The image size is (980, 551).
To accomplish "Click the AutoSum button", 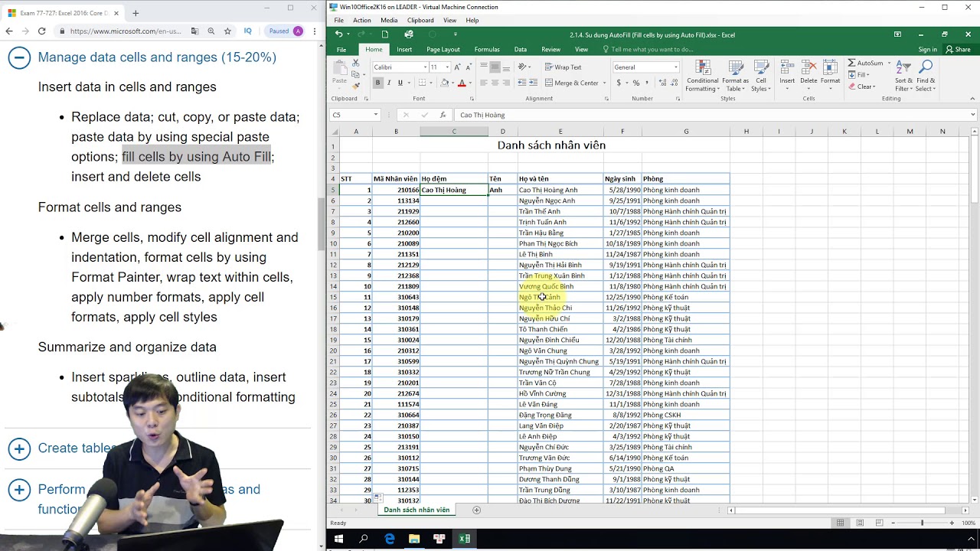I will [x=865, y=64].
